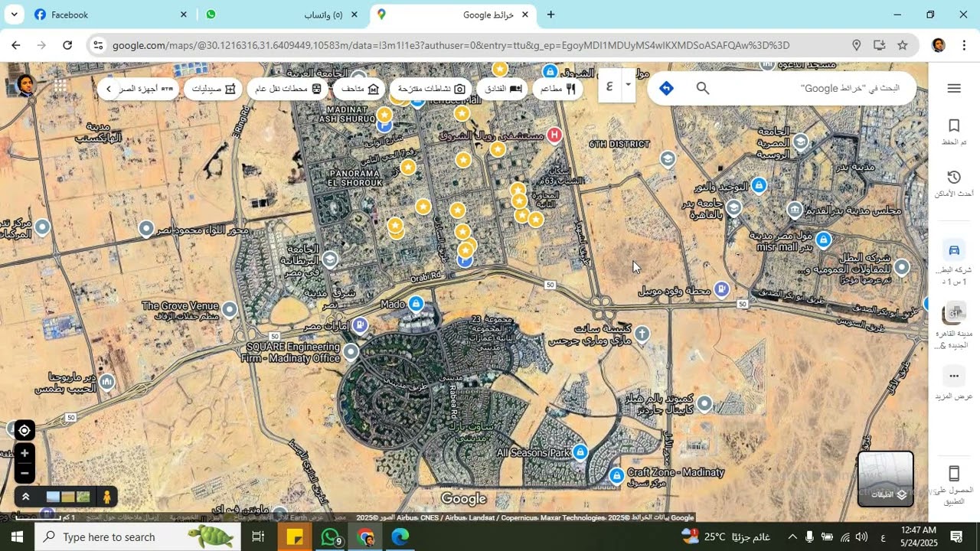The image size is (980, 551).
Task: View site information in address bar
Action: click(97, 45)
